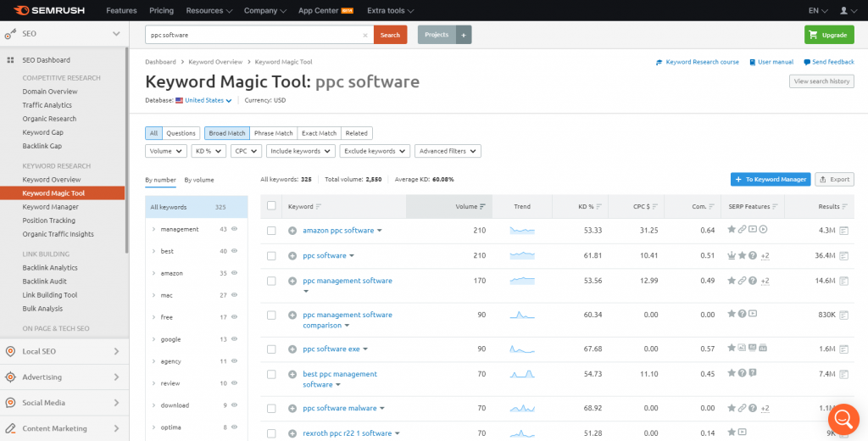This screenshot has height=441, width=868.
Task: Switch to the Phrase Match tab
Action: 274,133
